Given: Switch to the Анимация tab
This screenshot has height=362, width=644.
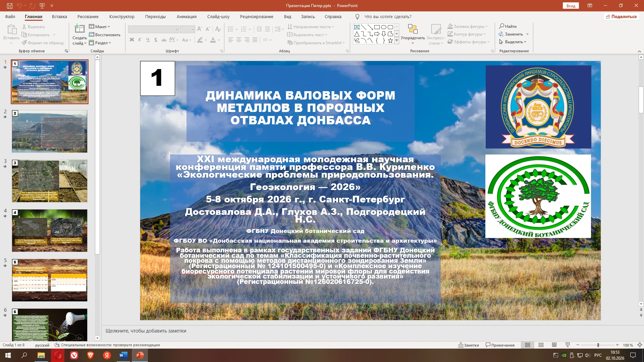Looking at the screenshot, I should coord(186,17).
